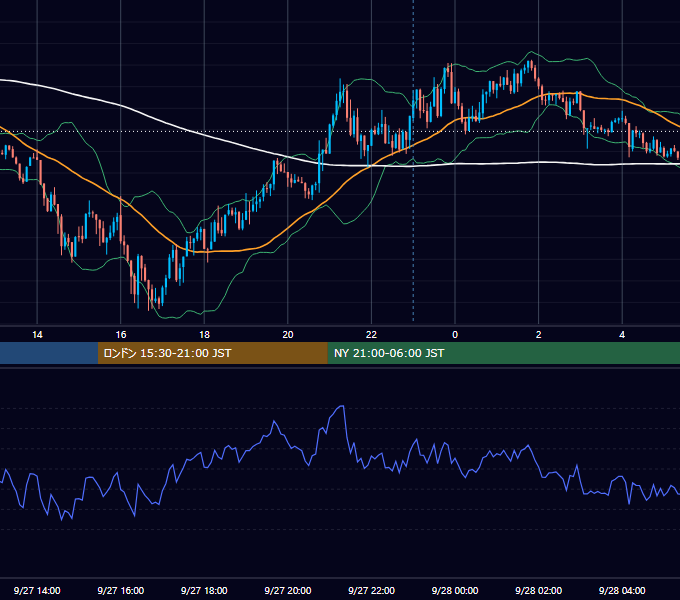Click the '22' hour label on price chart axis
The width and height of the screenshot is (680, 600).
pyautogui.click(x=371, y=335)
